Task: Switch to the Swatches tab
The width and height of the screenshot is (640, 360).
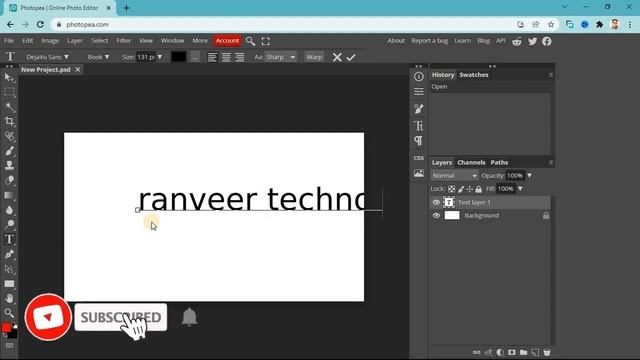Action: point(473,75)
